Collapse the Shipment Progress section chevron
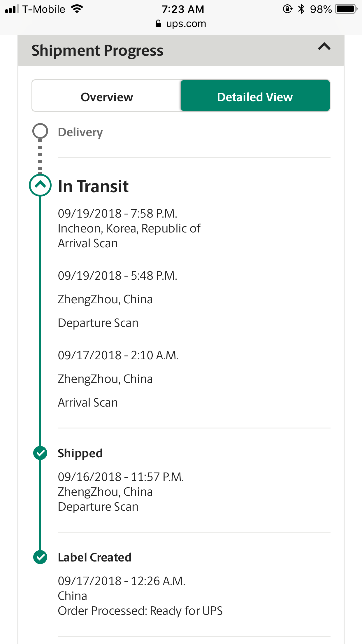 click(324, 47)
